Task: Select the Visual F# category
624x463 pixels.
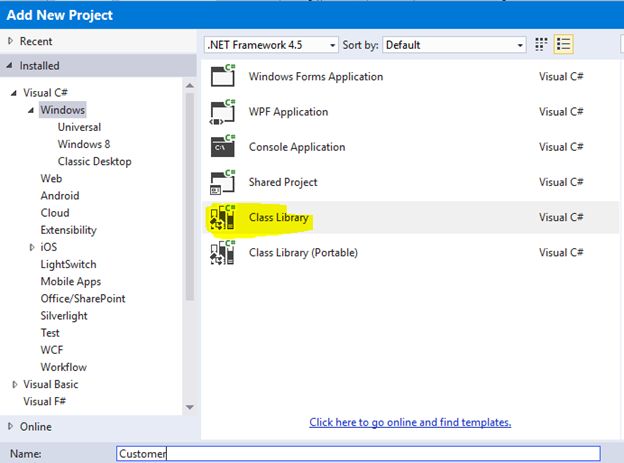Action: [x=44, y=401]
